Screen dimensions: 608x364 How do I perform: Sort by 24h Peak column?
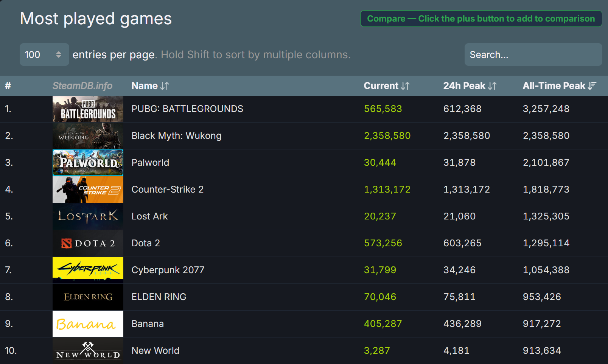click(x=470, y=86)
